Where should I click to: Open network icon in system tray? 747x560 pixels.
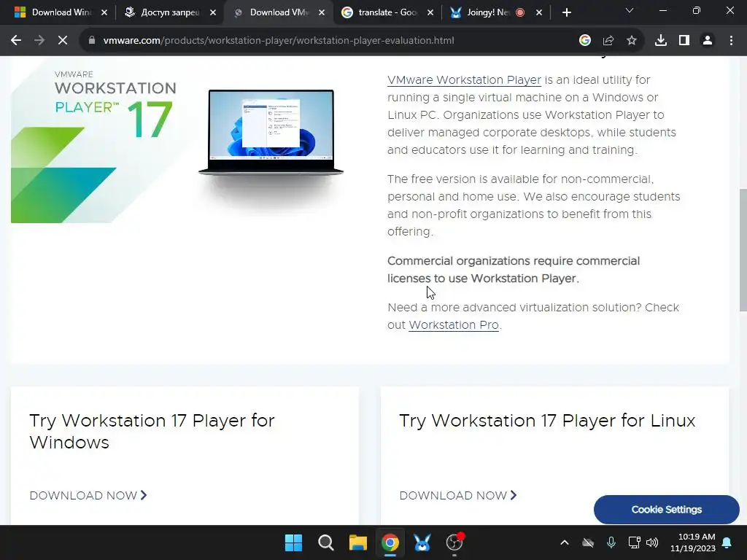(x=634, y=542)
